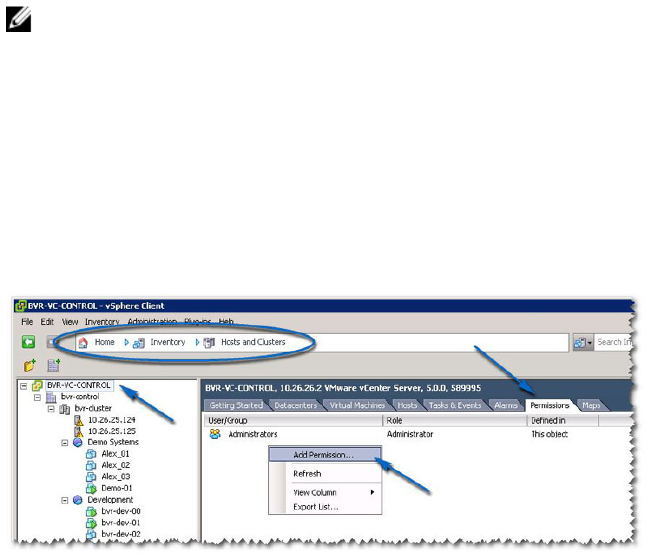The image size is (651, 556).
Task: Switch to the Tasks & Events tab
Action: point(455,405)
